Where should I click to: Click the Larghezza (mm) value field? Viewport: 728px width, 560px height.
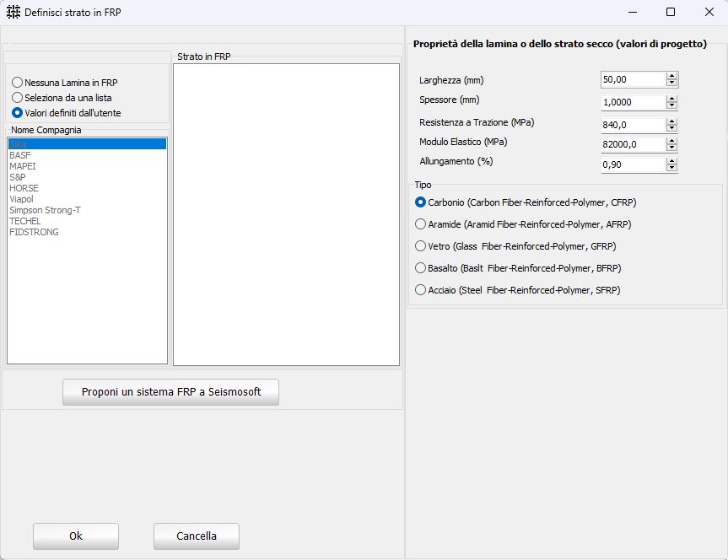click(x=634, y=79)
